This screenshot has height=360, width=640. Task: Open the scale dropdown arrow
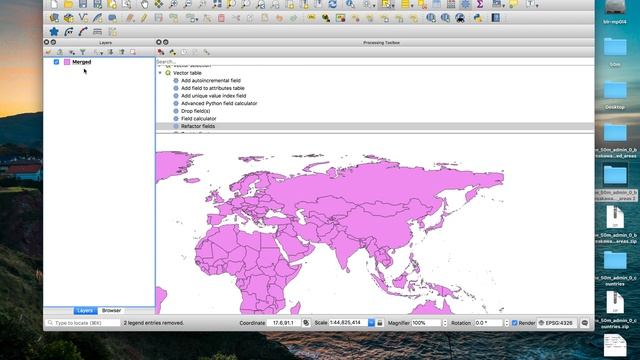point(371,323)
